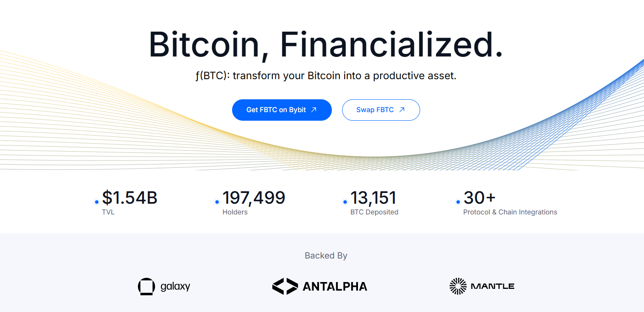Click the Bitcoin, Financialized headline
The height and width of the screenshot is (312, 644).
tap(326, 44)
